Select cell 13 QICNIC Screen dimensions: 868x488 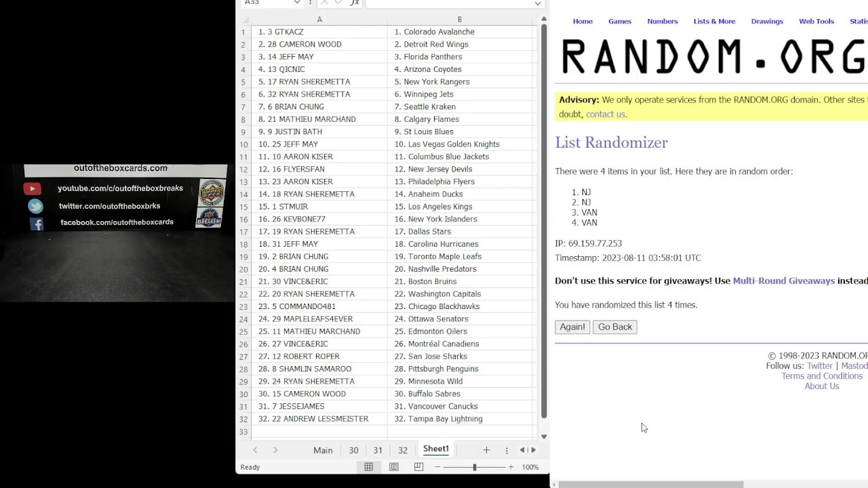(x=319, y=69)
